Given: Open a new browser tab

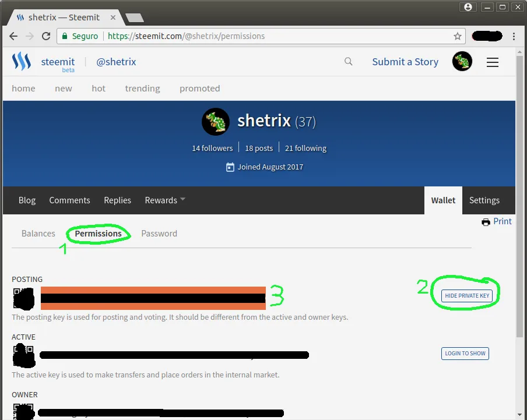Looking at the screenshot, I should tap(135, 18).
